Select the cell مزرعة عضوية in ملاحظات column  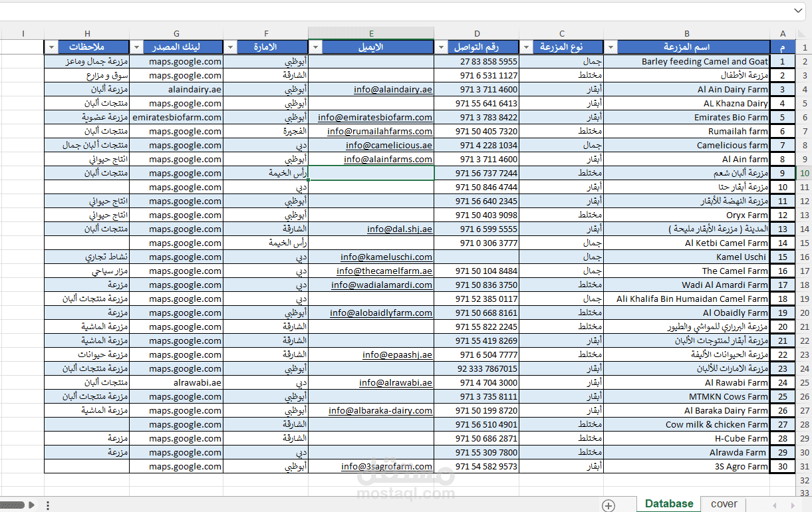pyautogui.click(x=87, y=117)
